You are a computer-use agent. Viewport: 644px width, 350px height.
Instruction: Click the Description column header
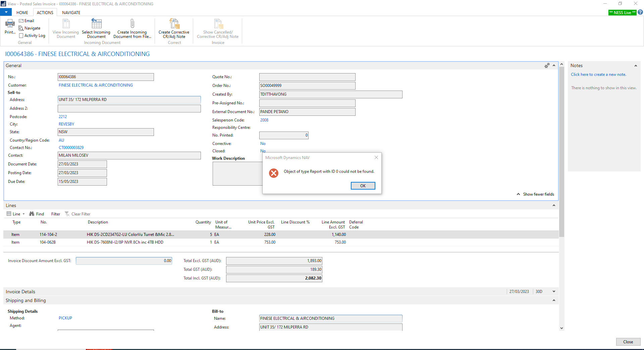(98, 222)
